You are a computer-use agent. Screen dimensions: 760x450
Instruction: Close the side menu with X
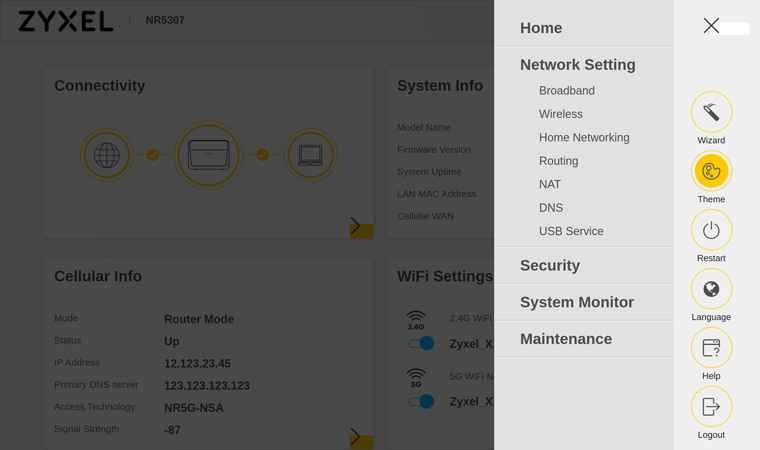tap(711, 26)
